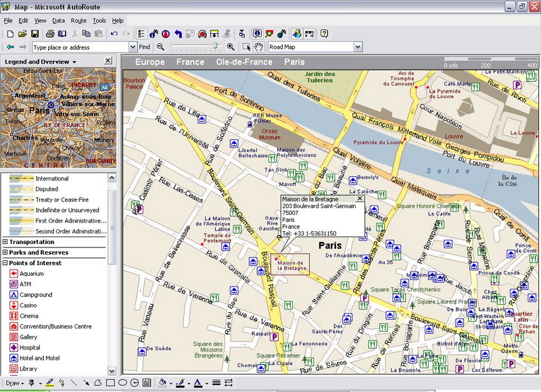Click the Ole-de-France breadcrumb link
This screenshot has width=541, height=392.
point(244,62)
